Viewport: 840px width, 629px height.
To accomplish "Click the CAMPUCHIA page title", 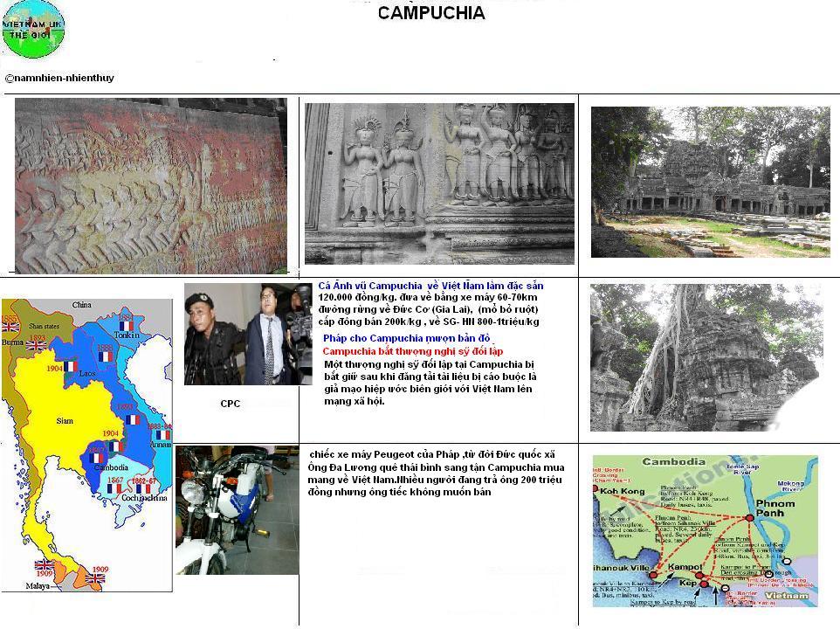I will pos(431,13).
